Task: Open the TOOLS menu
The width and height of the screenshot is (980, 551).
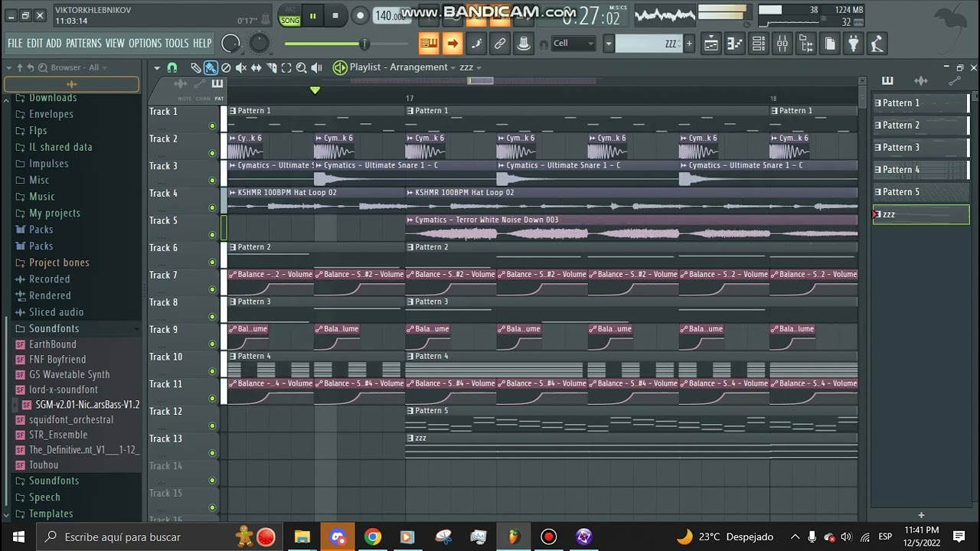Action: (x=177, y=44)
